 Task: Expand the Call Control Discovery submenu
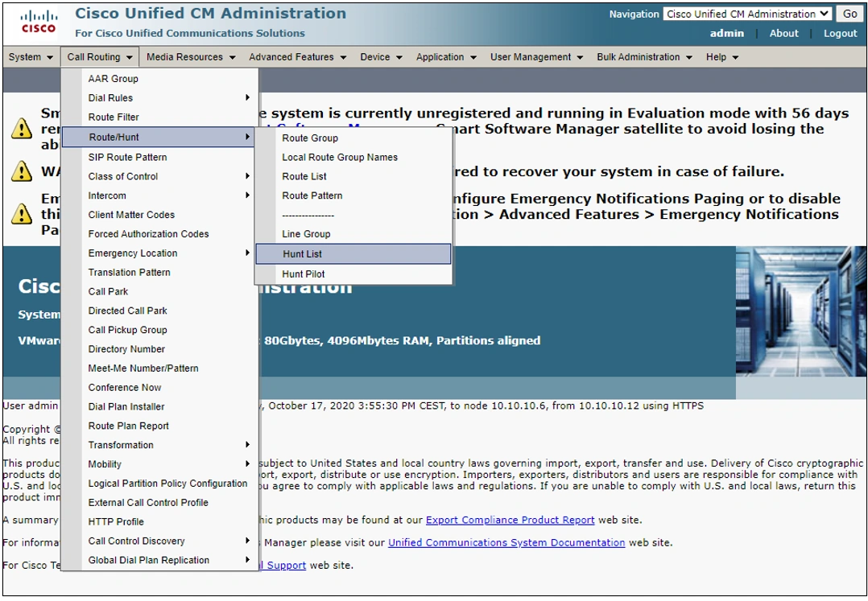pos(159,541)
